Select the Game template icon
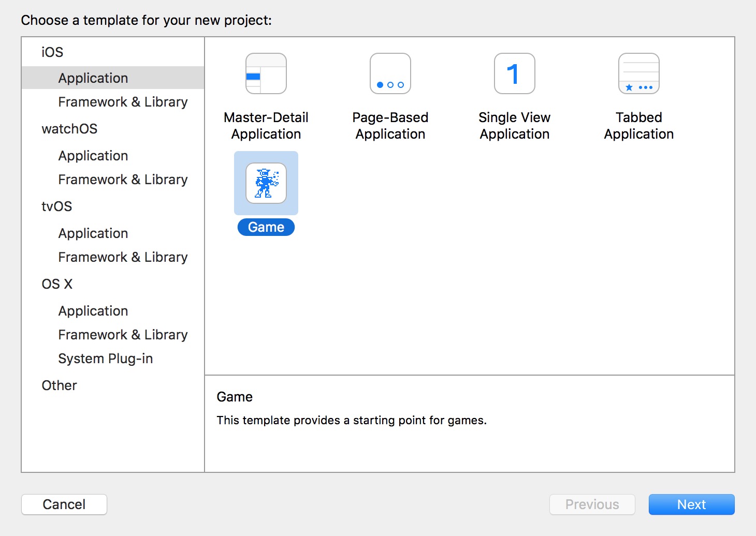This screenshot has width=756, height=536. coord(266,183)
